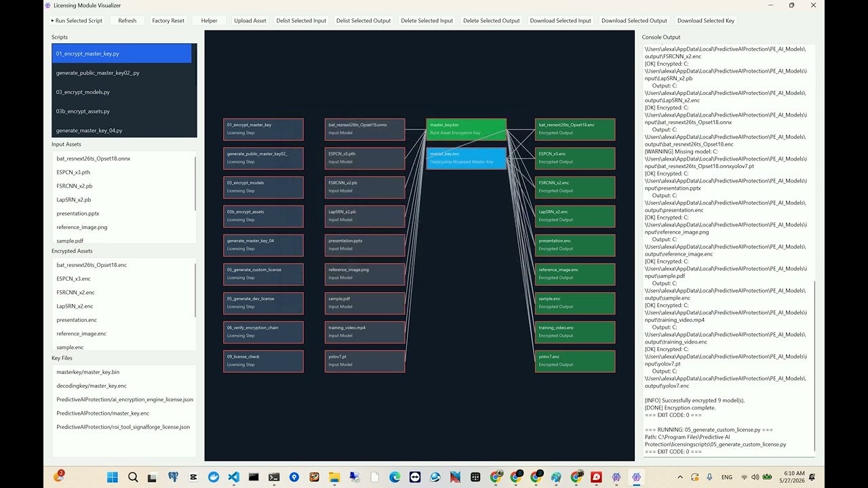Screen dimensions: 868x488
Task: Select generate_public_master_key02_.py script in list
Action: [121, 73]
